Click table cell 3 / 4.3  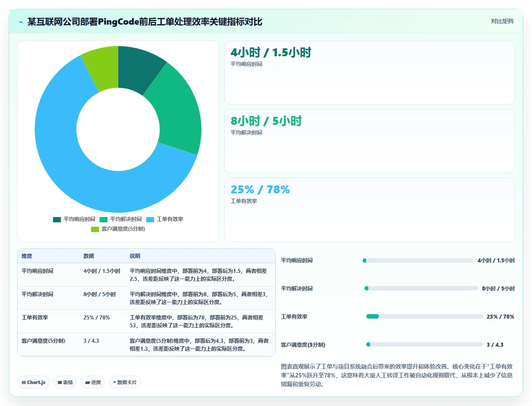[x=91, y=341]
